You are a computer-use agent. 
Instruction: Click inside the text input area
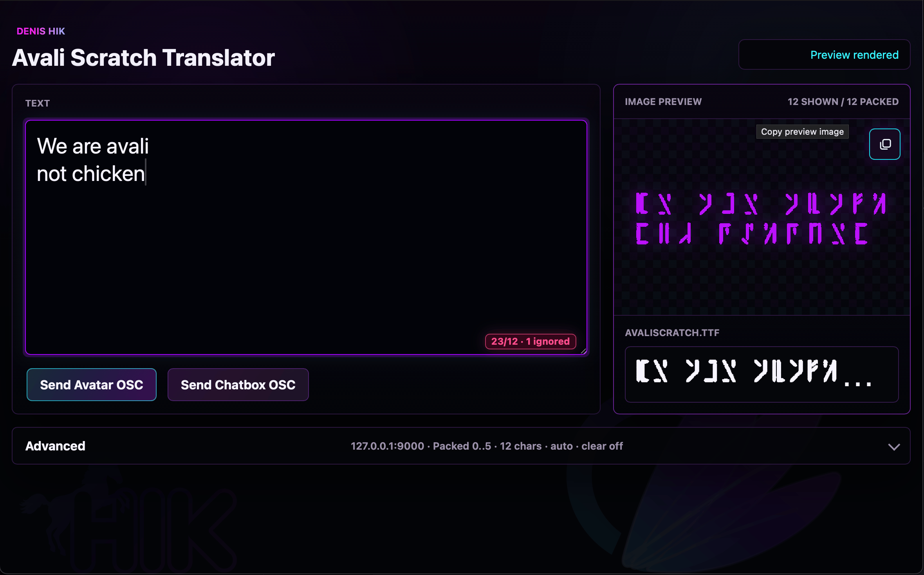[x=306, y=237]
